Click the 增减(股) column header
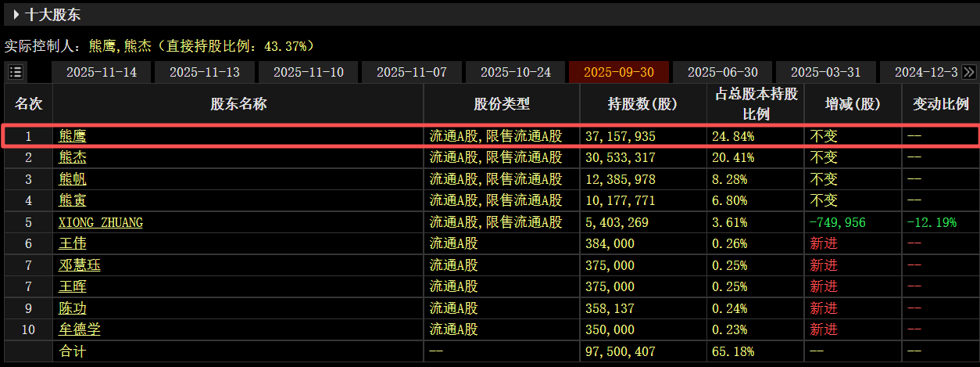The image size is (980, 367). (x=853, y=104)
